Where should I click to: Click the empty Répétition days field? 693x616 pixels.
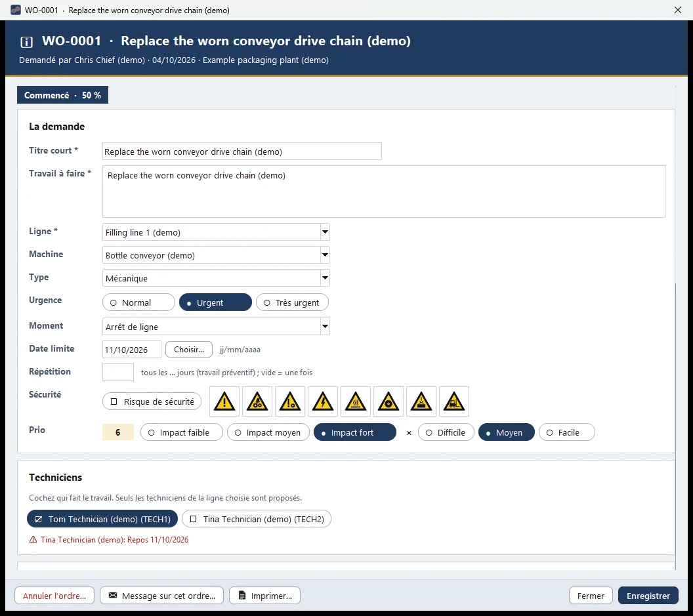[x=118, y=373]
